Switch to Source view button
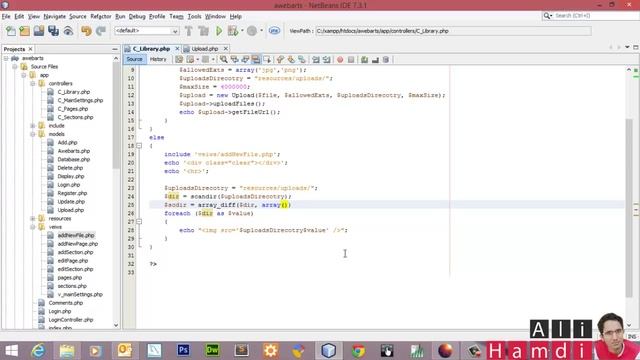The width and height of the screenshot is (640, 360). [x=134, y=59]
